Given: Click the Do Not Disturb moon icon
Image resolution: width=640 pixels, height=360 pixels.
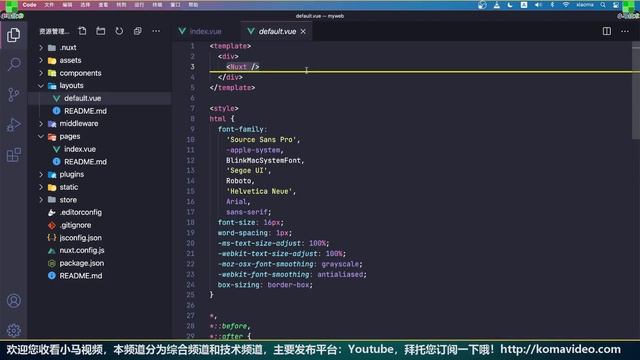Looking at the screenshot, I should 510,5.
